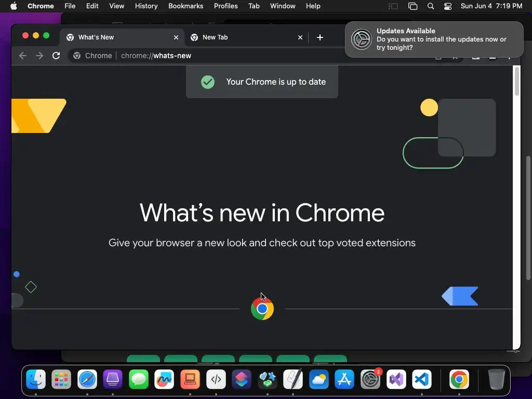The width and height of the screenshot is (532, 399).
Task: Launch Shortcuts from the Dock
Action: coord(242,379)
